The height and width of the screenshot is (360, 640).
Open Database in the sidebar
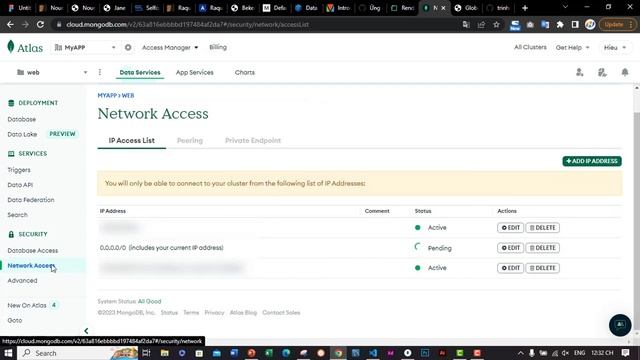point(22,119)
